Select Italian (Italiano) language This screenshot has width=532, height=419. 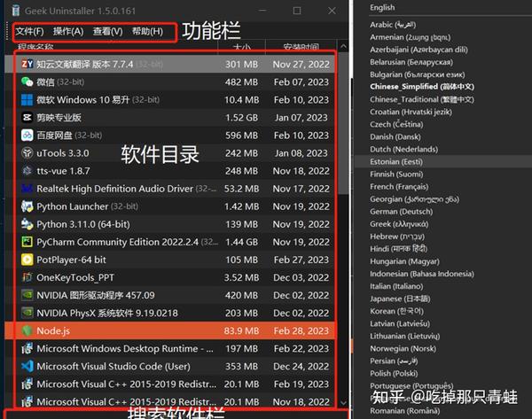(396, 286)
